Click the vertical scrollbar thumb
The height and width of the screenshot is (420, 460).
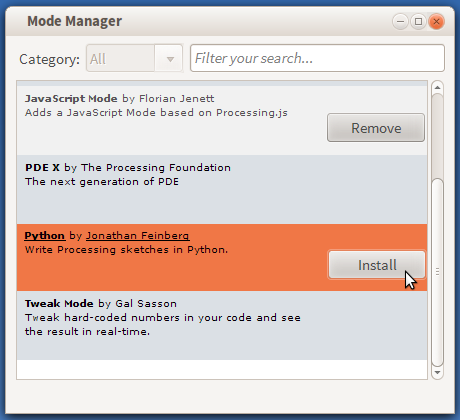pyautogui.click(x=437, y=272)
